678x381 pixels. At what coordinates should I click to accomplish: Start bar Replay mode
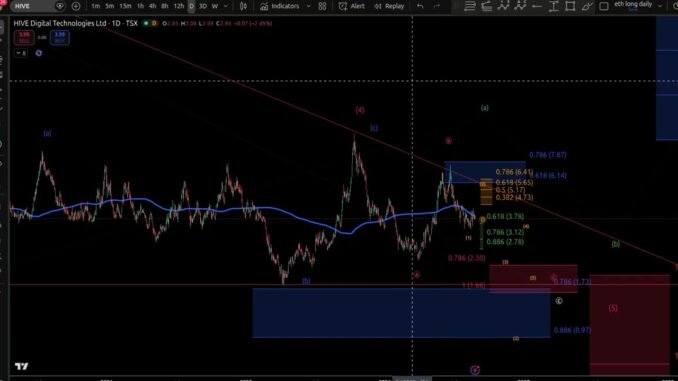389,6
